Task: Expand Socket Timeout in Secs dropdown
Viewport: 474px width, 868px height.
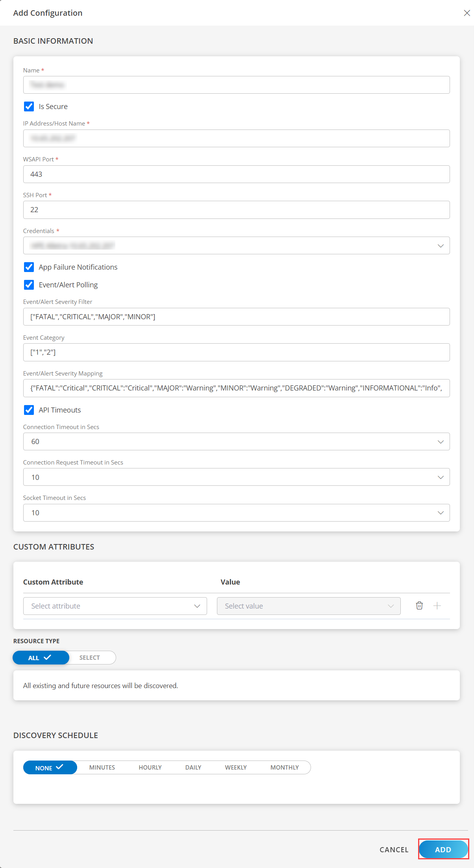Action: click(236, 513)
